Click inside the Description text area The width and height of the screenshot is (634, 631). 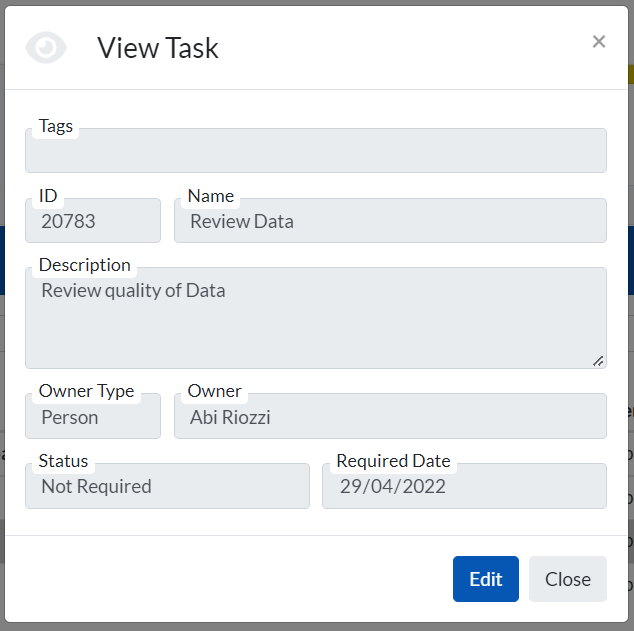315,320
